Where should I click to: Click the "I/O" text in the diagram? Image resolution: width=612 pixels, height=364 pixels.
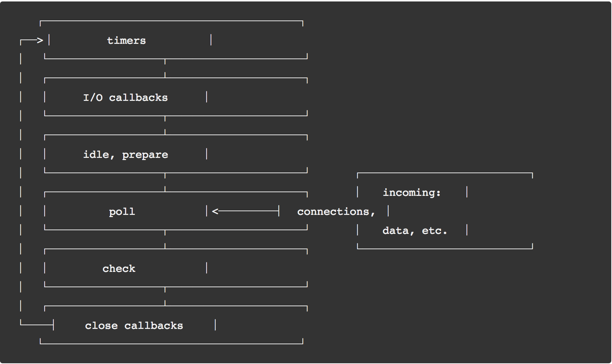(x=93, y=98)
